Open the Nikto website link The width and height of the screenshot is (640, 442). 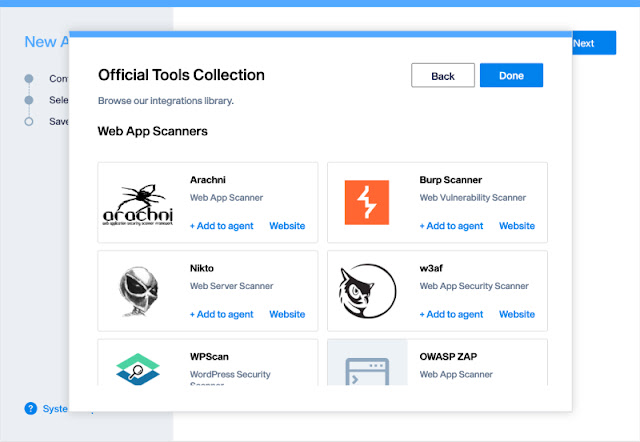287,314
